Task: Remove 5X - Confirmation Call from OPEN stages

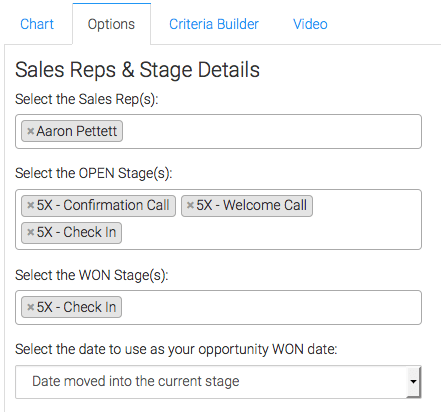Action: click(x=30, y=205)
